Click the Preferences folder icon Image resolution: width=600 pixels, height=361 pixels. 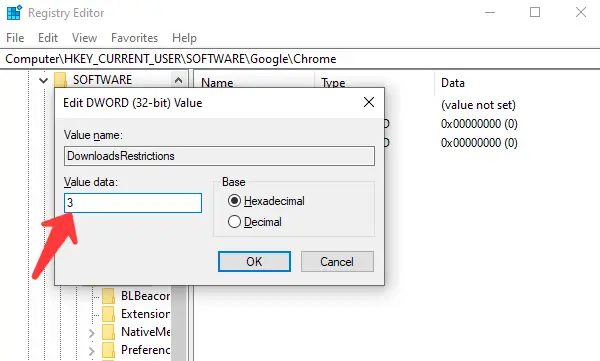(x=109, y=350)
